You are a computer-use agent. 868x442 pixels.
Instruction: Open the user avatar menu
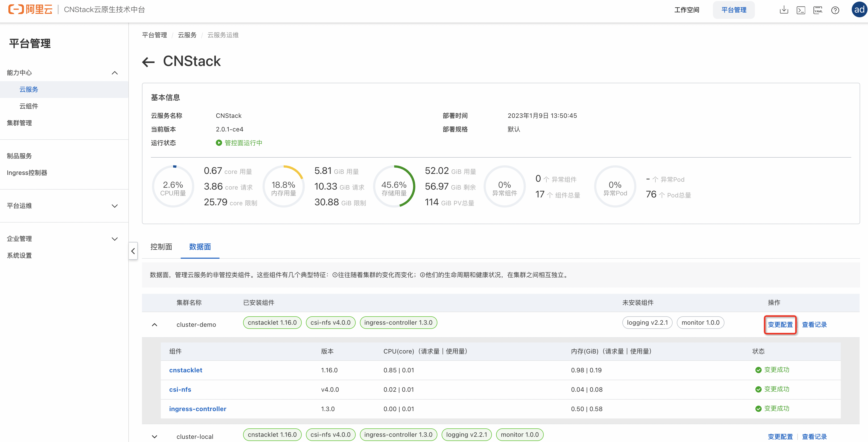859,10
